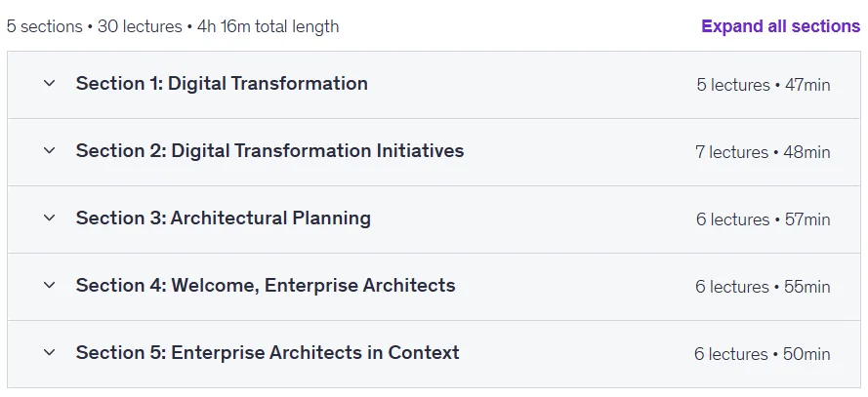
Task: Toggle the chevron icon for Section 5
Action: (49, 352)
